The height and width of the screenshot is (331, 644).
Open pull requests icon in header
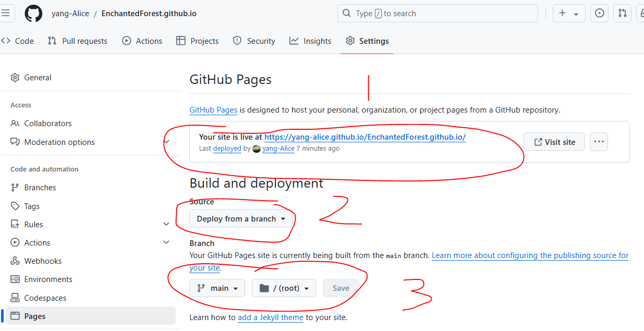(622, 14)
